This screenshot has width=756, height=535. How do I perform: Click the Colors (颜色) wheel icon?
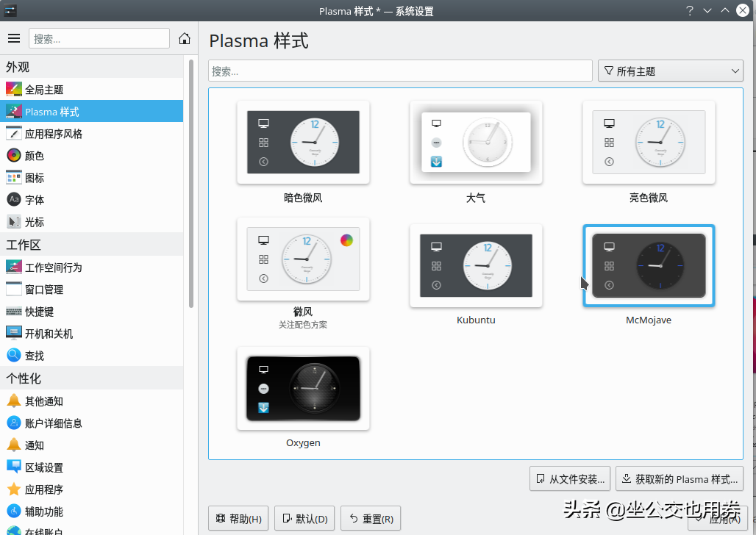click(x=14, y=155)
